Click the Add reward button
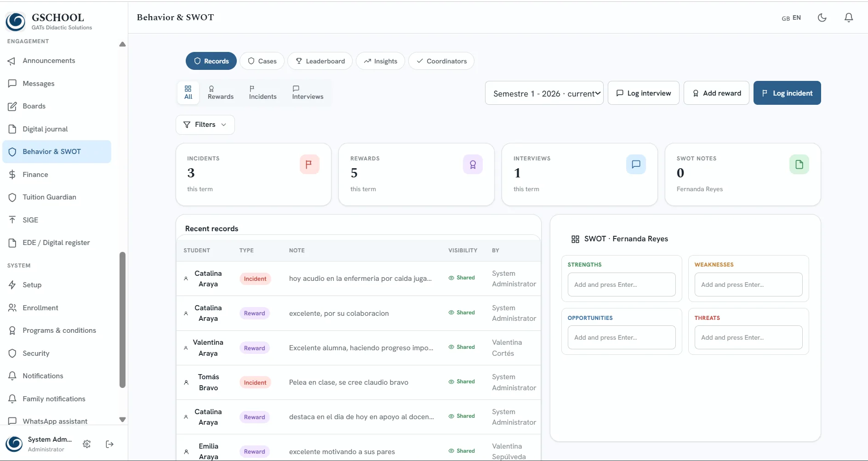Image resolution: width=868 pixels, height=461 pixels. click(716, 93)
